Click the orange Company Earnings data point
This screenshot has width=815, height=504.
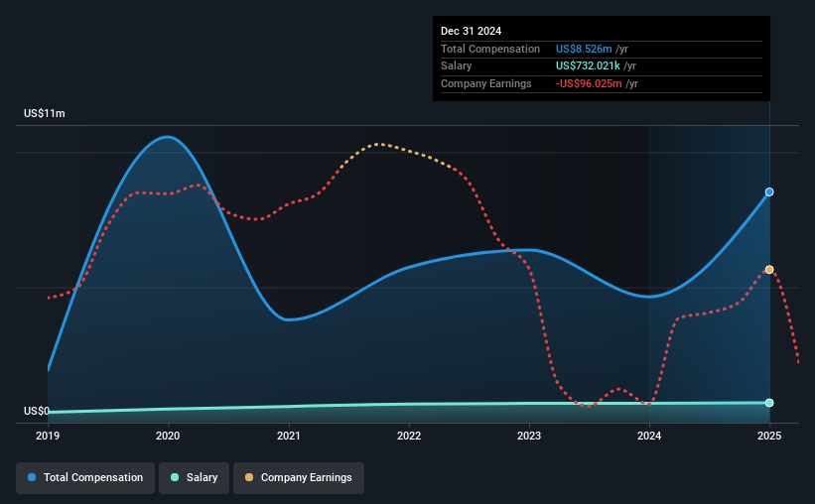769,270
